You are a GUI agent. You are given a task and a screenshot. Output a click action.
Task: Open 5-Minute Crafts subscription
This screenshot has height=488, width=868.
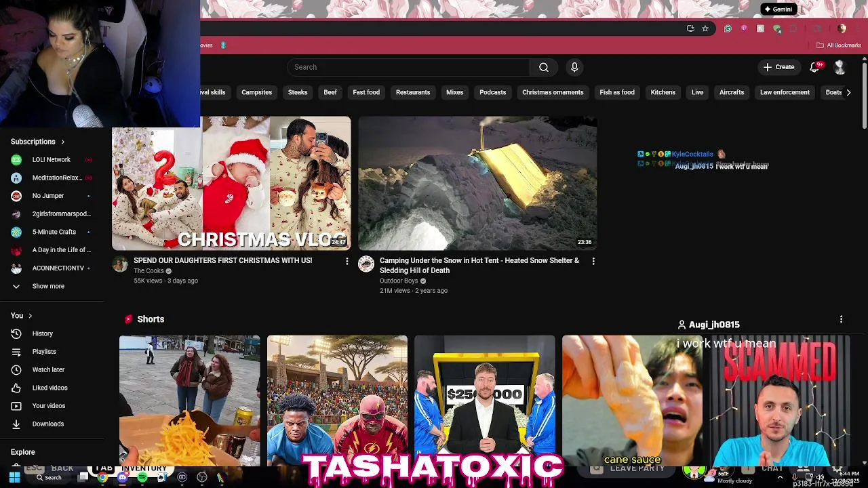(52, 232)
